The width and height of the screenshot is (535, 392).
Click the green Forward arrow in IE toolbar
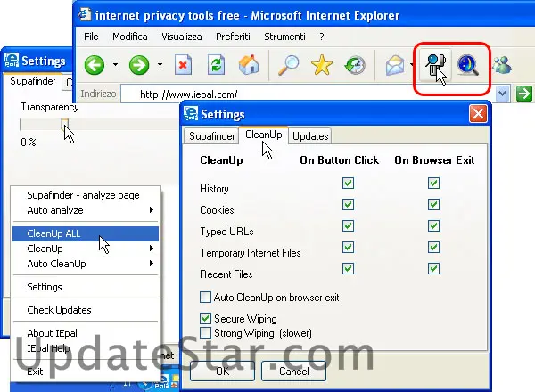[139, 65]
